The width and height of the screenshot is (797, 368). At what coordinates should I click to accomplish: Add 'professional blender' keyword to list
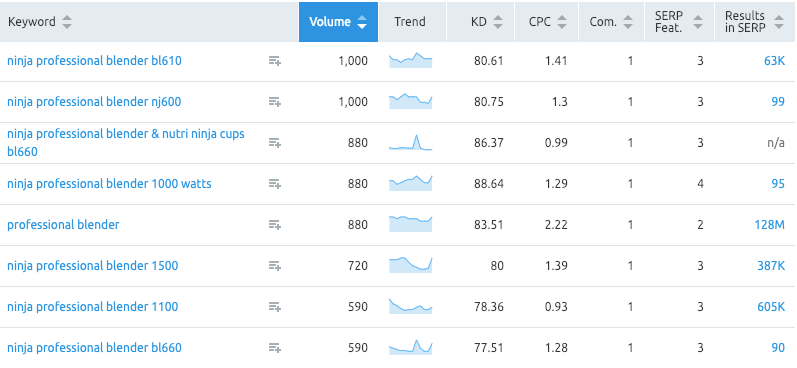pyautogui.click(x=274, y=225)
